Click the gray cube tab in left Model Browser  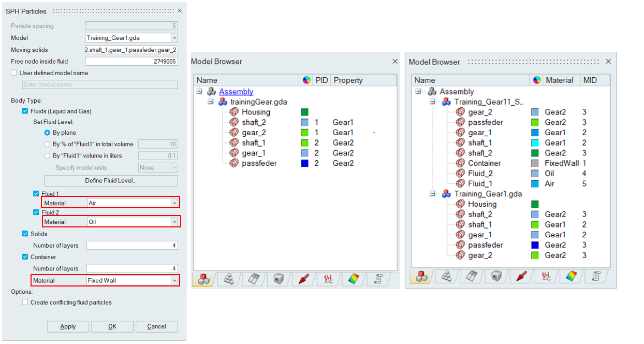[x=279, y=279]
